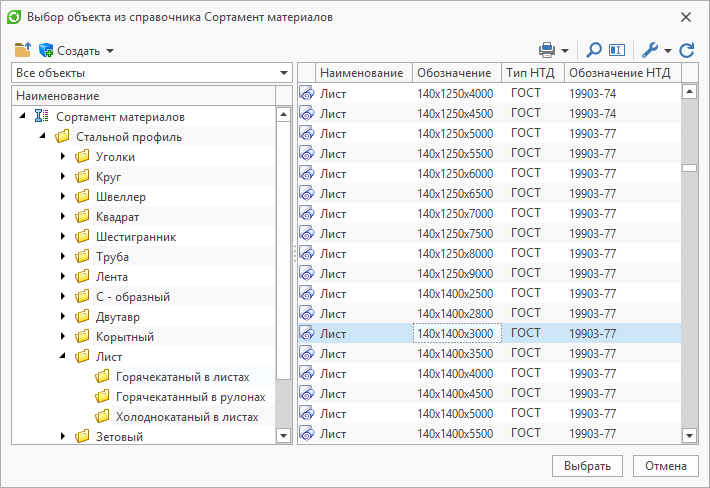This screenshot has height=488, width=710.
Task: Click the Отмена button
Action: pos(666,466)
